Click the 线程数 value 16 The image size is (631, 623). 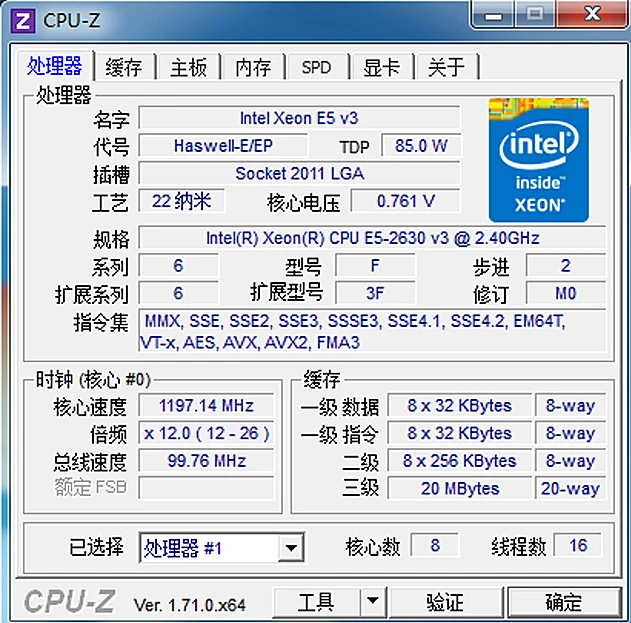tap(578, 545)
